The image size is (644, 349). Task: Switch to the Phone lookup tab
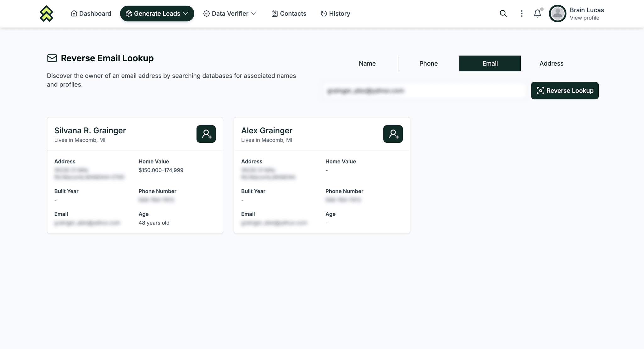[428, 64]
